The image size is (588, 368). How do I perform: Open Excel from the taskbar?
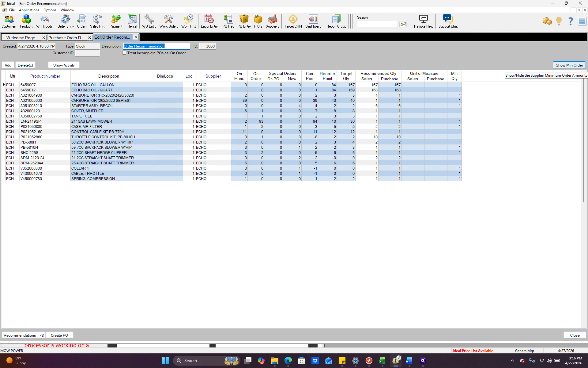coord(382,361)
